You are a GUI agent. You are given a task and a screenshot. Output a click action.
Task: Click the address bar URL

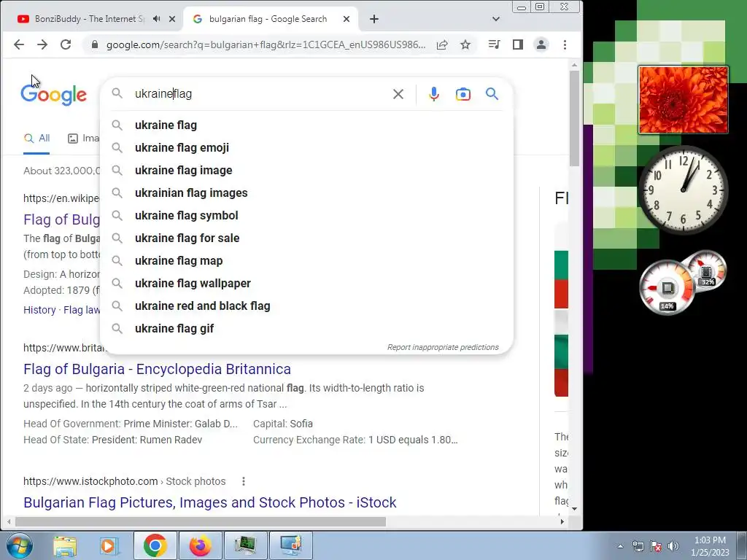tap(266, 44)
